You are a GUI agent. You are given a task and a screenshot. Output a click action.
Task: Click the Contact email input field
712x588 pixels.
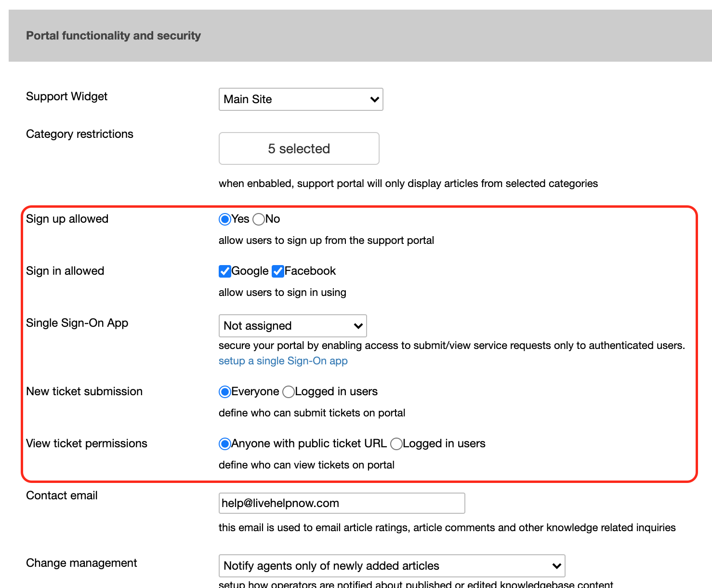click(341, 503)
